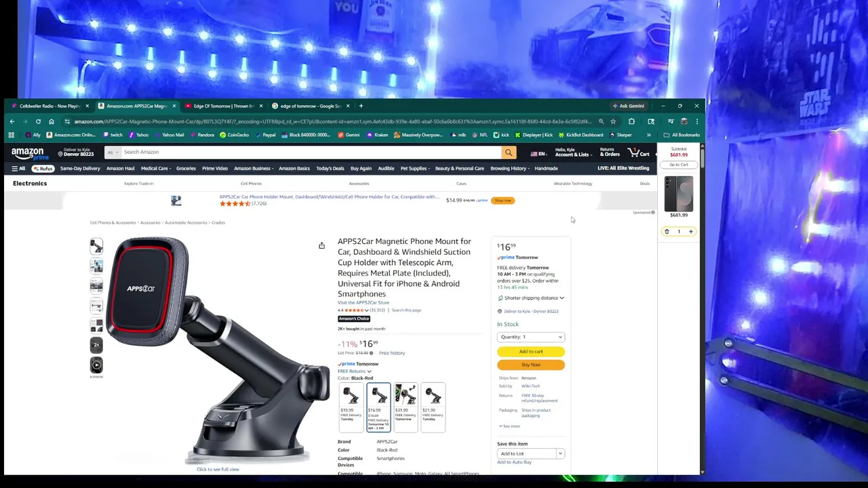Expand Shorter shipping distance chevron
The height and width of the screenshot is (488, 868).
click(561, 298)
